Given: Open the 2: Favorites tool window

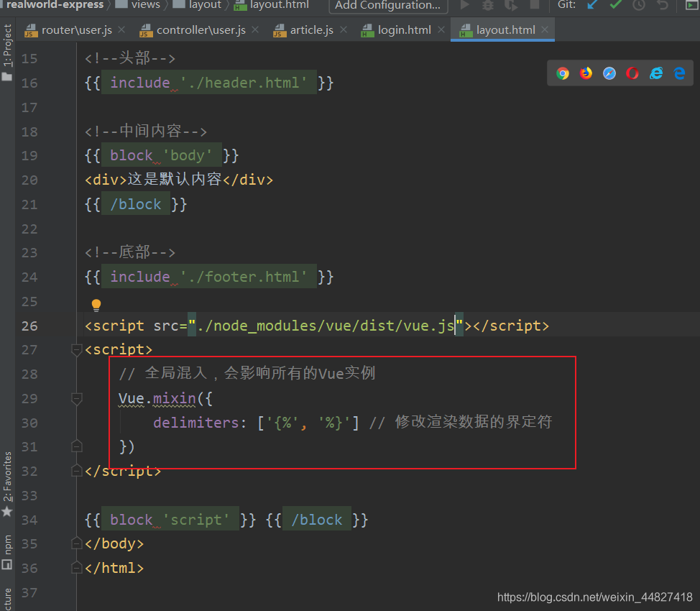Looking at the screenshot, I should click(7, 484).
